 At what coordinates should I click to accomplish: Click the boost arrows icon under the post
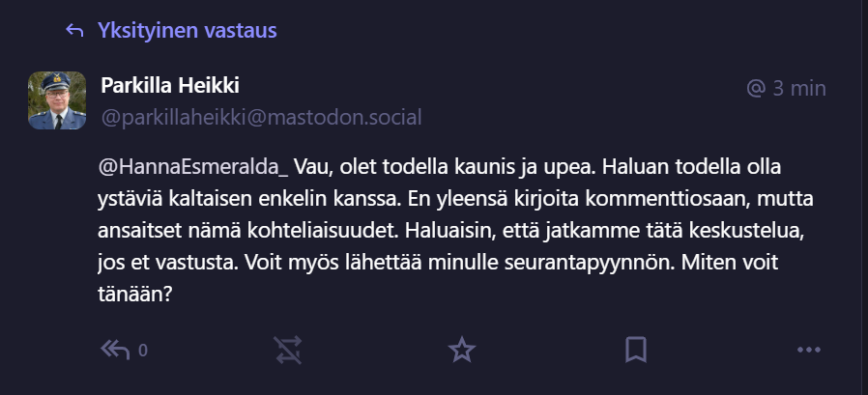(289, 349)
